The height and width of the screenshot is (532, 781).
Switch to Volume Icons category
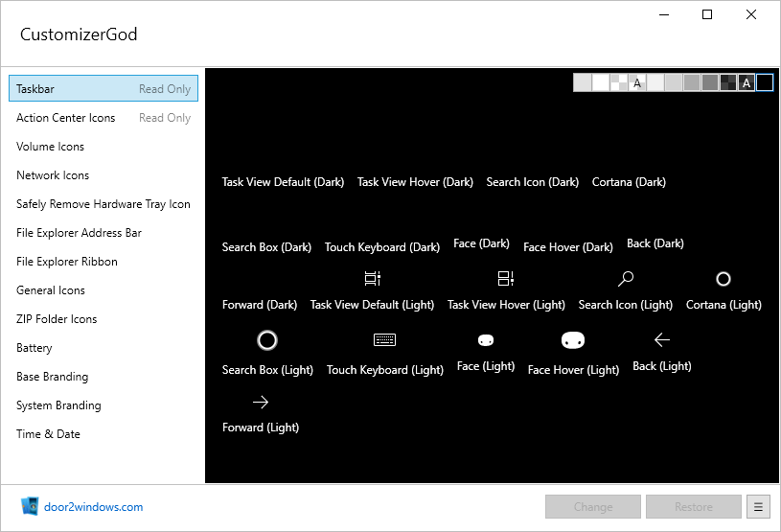pos(103,147)
